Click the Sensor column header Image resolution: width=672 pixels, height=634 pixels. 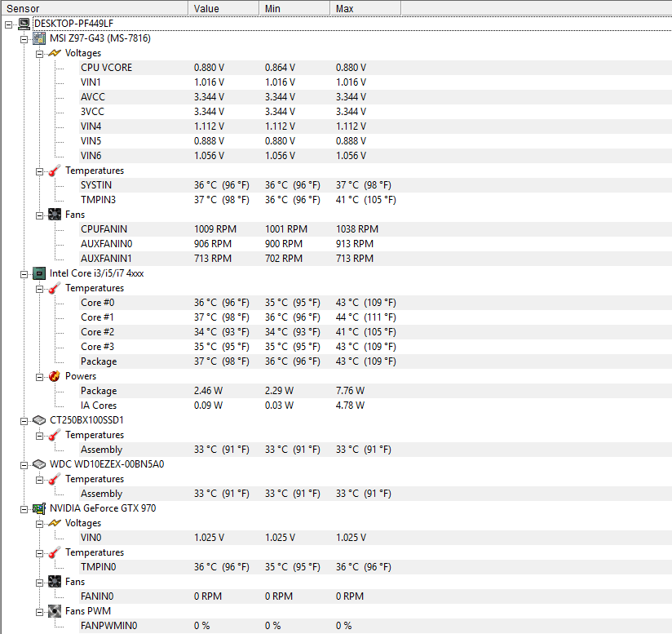pos(95,9)
